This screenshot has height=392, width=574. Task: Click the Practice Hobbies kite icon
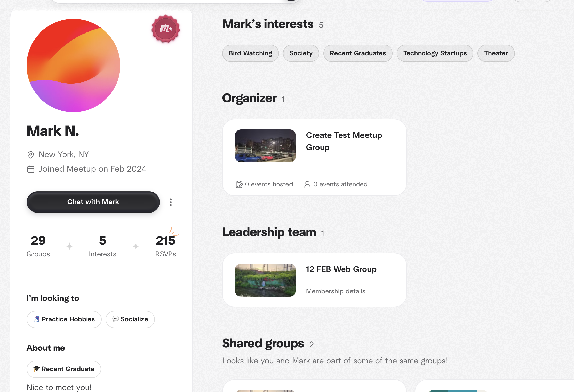click(x=37, y=319)
